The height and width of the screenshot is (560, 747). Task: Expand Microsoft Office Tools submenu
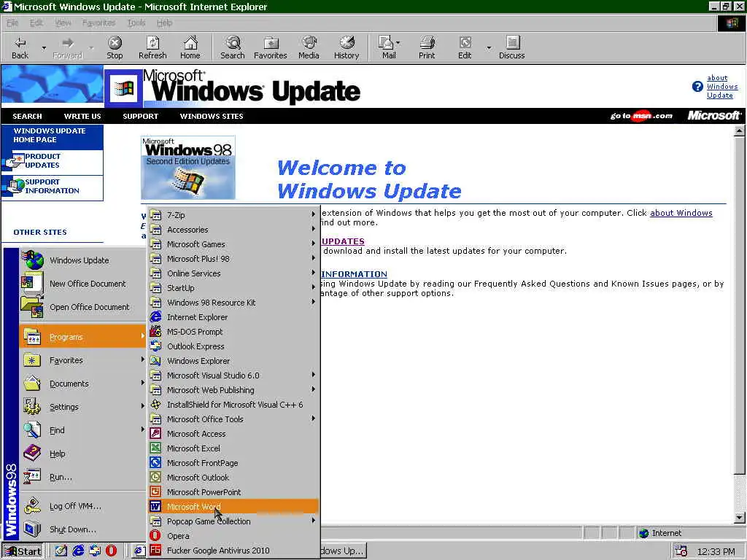click(233, 419)
